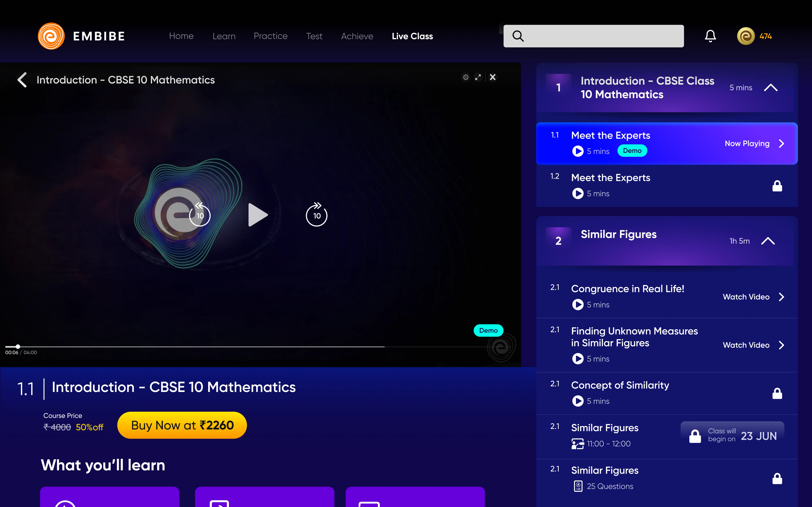This screenshot has width=812, height=507.
Task: Click play icon of lesson 1.2
Action: [578, 193]
